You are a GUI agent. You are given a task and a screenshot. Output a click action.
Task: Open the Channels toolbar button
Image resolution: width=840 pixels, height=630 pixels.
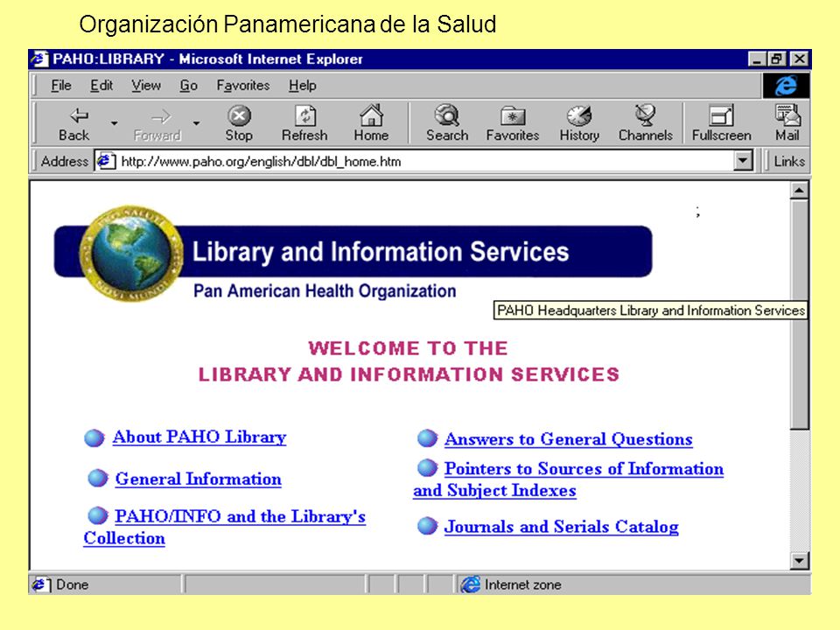tap(646, 123)
